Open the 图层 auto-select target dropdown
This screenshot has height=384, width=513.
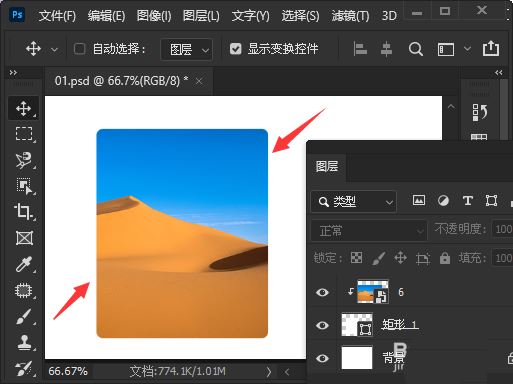[186, 49]
